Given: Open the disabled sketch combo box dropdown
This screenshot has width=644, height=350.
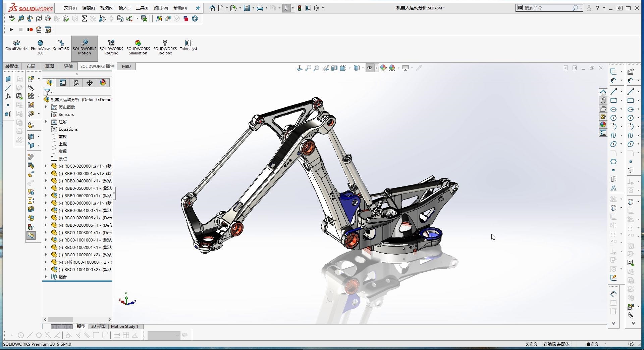Looking at the screenshot, I should (177, 335).
